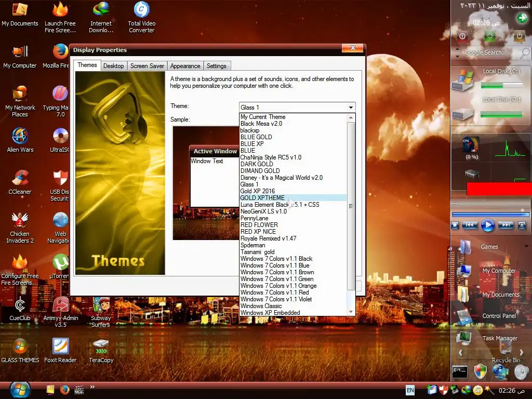Switch to the Desktop tab
This screenshot has width=532, height=399.
(x=113, y=66)
